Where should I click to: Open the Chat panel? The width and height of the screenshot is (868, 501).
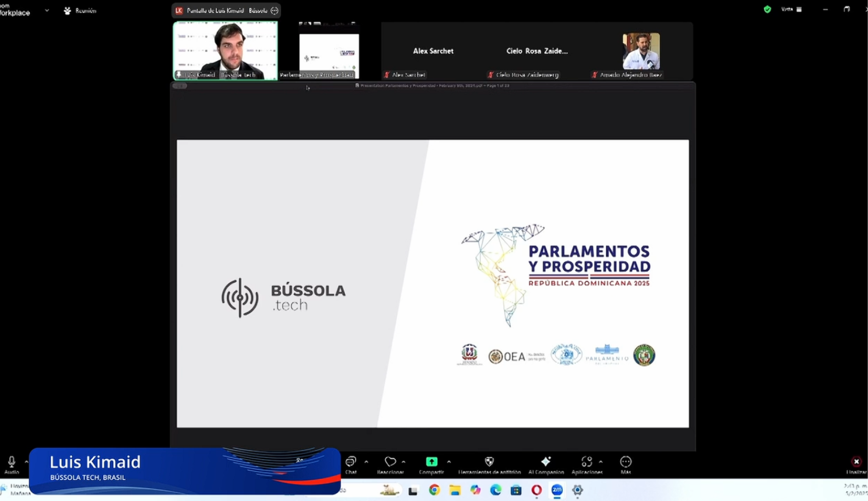pos(351,464)
